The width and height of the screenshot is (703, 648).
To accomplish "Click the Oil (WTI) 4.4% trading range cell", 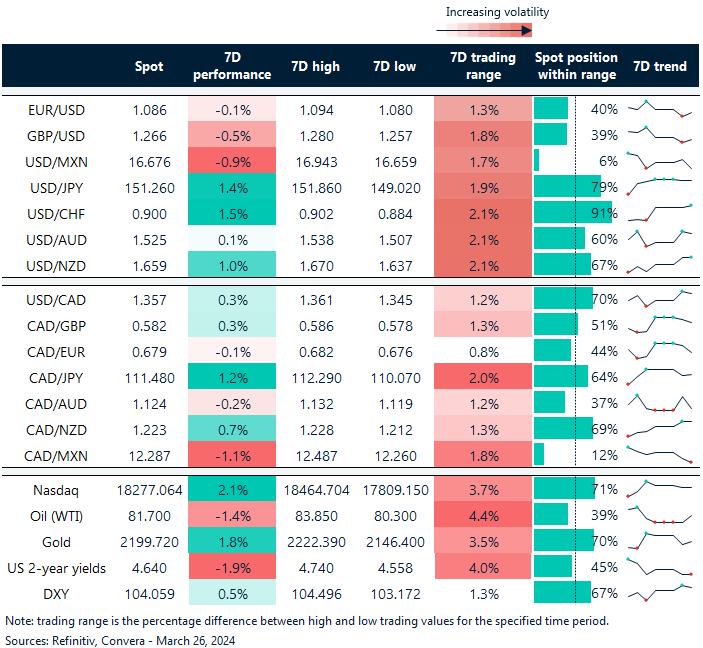I will (483, 514).
